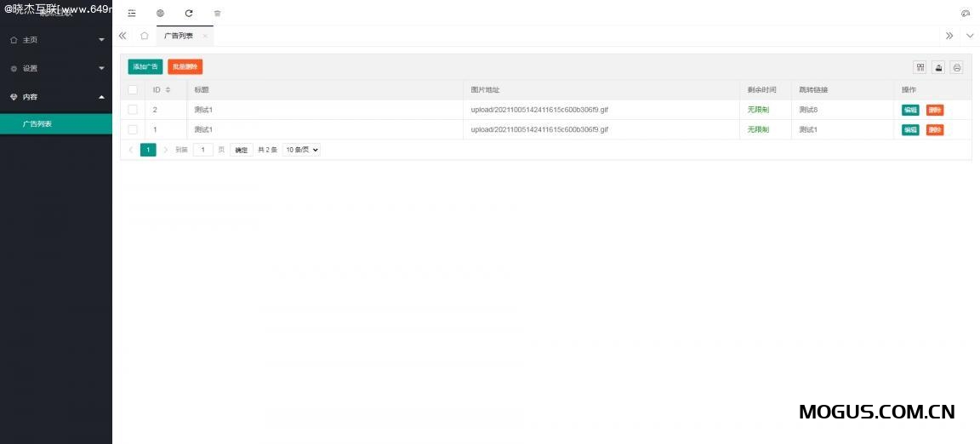
Task: Click the 添加广告 button
Action: [145, 66]
